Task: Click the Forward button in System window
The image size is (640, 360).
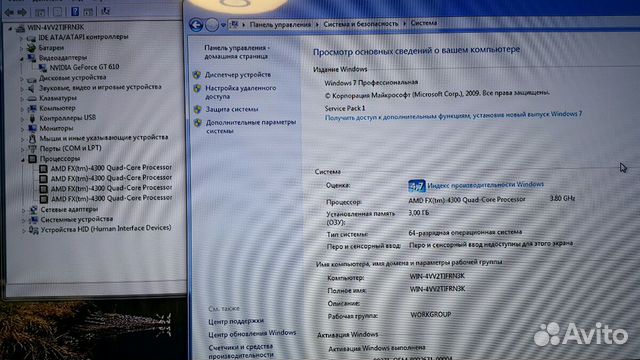Action: [x=211, y=25]
